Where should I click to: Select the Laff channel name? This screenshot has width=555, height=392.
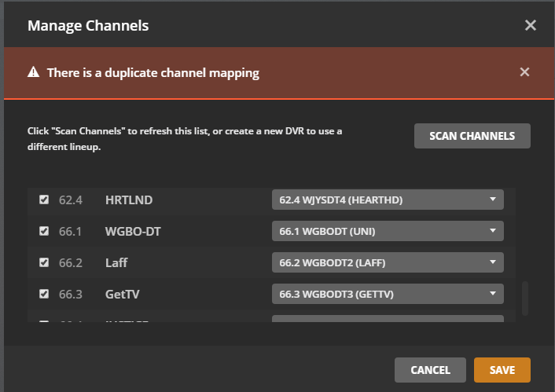click(x=116, y=263)
